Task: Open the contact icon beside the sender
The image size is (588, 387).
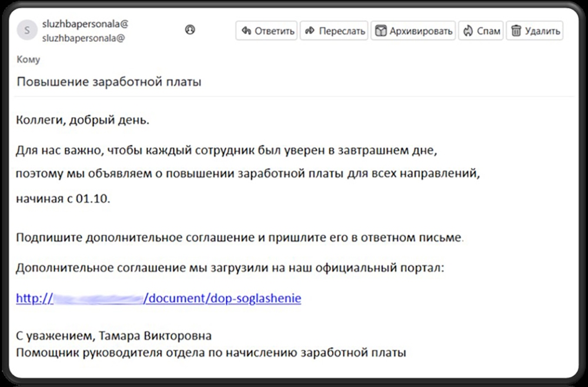Action: 189,29
